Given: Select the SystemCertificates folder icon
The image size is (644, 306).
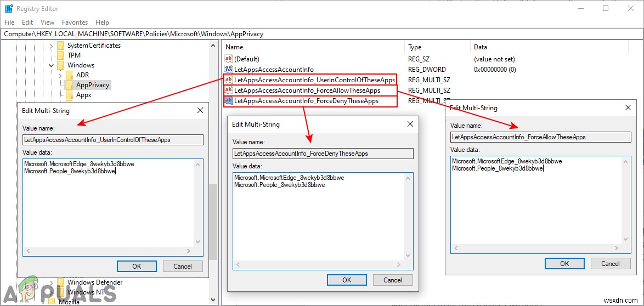Looking at the screenshot, I should coord(61,46).
